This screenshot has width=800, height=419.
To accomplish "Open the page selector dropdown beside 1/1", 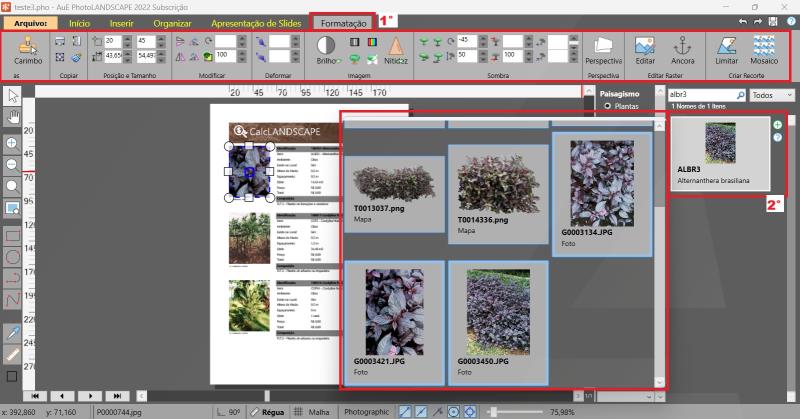I will [625, 396].
